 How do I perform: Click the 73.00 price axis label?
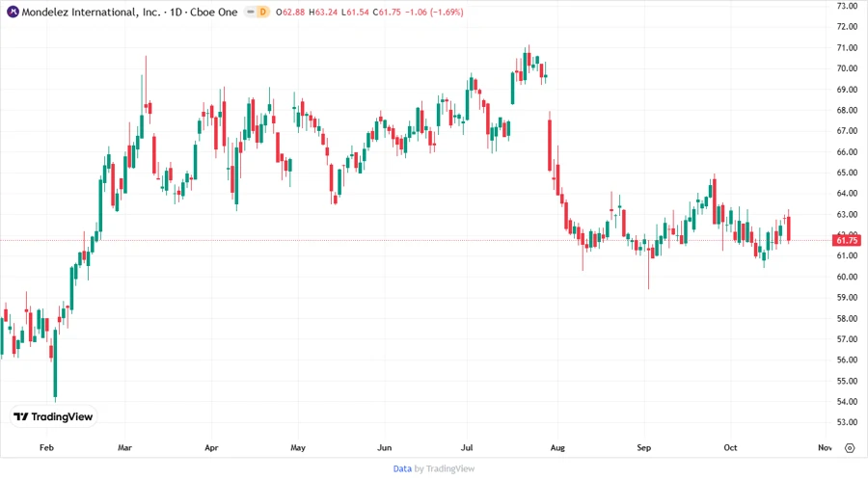coord(847,6)
